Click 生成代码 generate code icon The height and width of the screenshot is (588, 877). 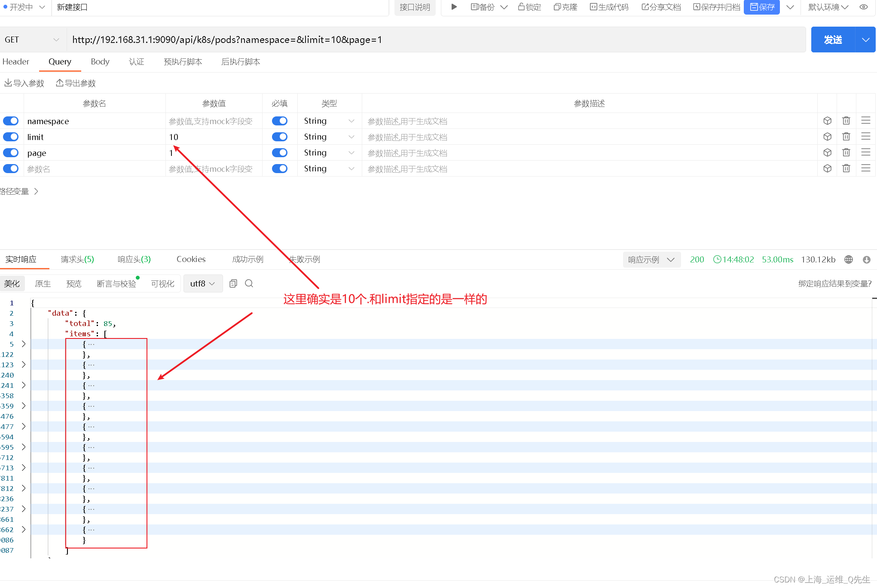(609, 7)
